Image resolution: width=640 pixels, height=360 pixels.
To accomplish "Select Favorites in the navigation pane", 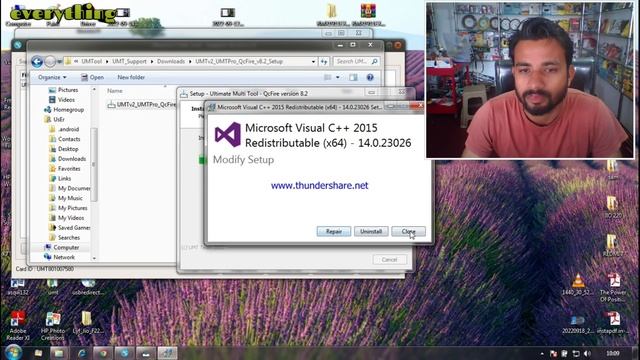I will click(64, 169).
